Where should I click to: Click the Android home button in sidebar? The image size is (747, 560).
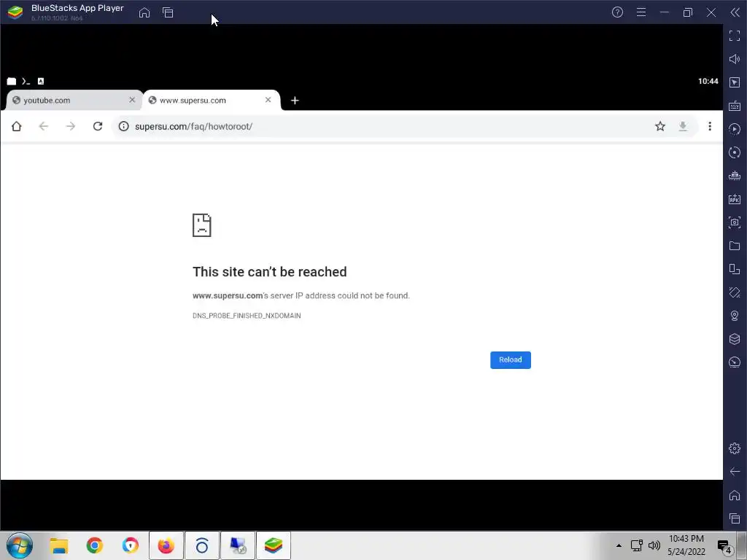(x=735, y=495)
